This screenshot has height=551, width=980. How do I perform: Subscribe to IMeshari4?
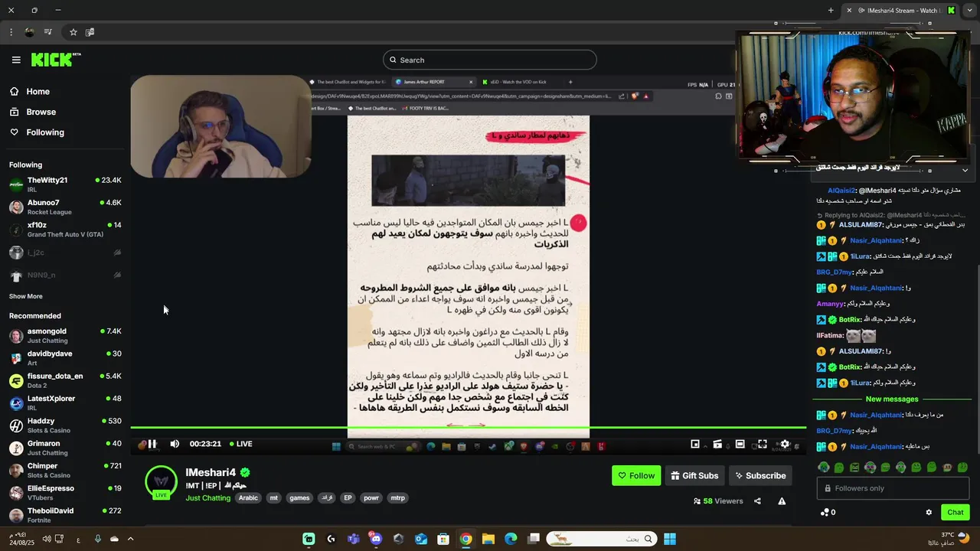(x=760, y=475)
